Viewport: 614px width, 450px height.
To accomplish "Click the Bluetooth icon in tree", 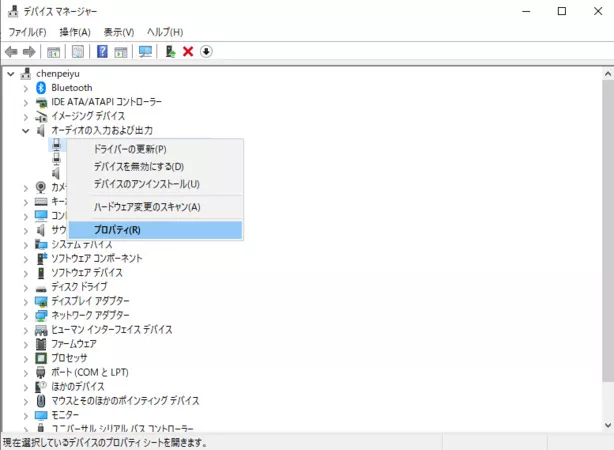I will point(41,88).
